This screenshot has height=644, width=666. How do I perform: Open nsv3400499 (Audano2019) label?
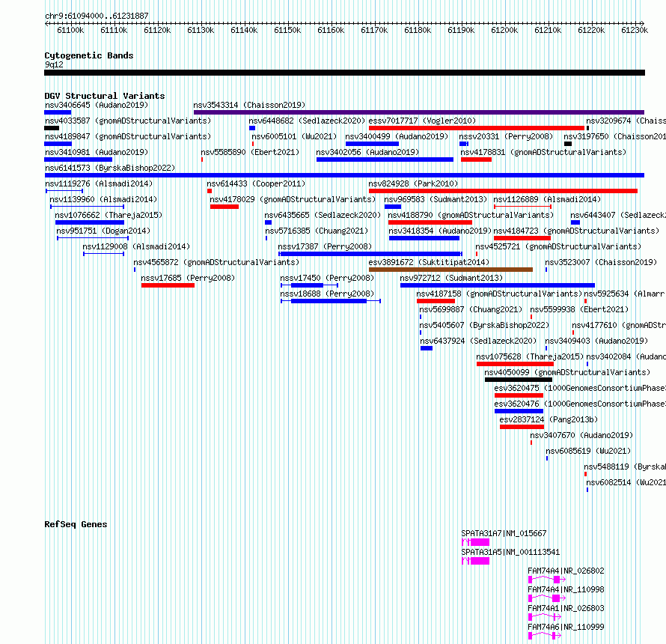coord(397,136)
